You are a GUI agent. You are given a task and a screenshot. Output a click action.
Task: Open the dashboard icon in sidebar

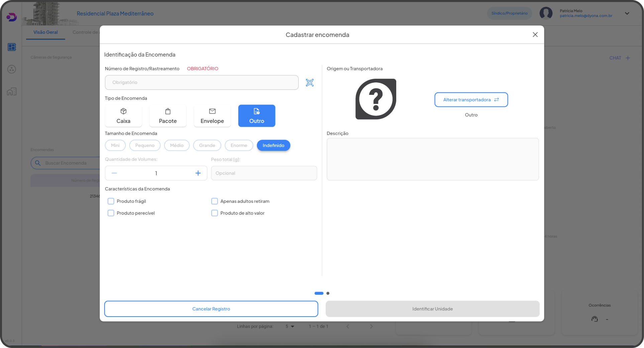(12, 47)
